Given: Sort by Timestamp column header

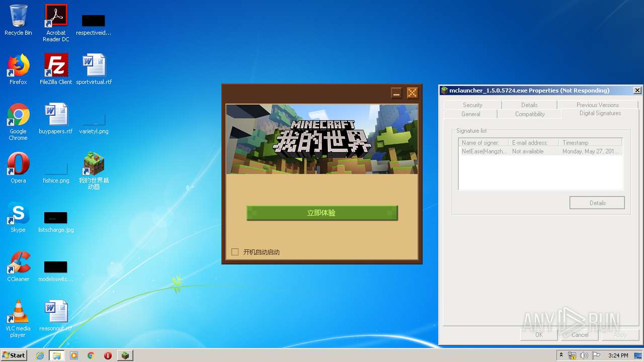Looking at the screenshot, I should (590, 143).
